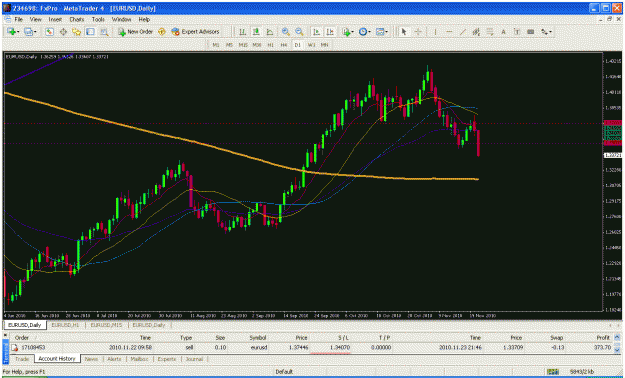Open the Strategy Tester magnifier icon

(104, 32)
